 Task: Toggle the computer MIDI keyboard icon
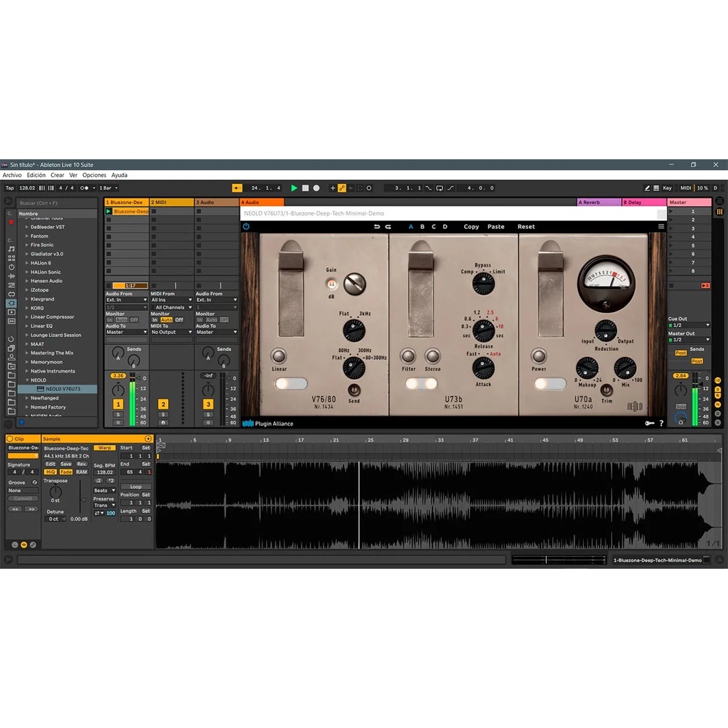coord(656,188)
